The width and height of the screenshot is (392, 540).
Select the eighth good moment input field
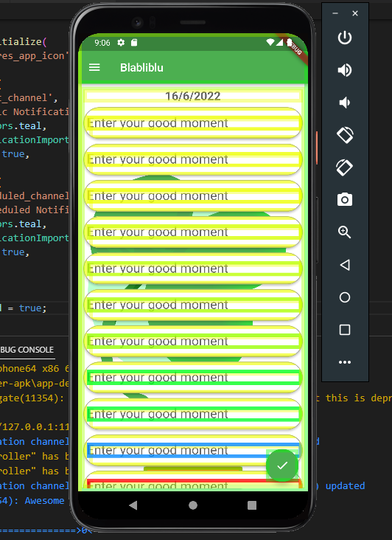[x=193, y=378]
